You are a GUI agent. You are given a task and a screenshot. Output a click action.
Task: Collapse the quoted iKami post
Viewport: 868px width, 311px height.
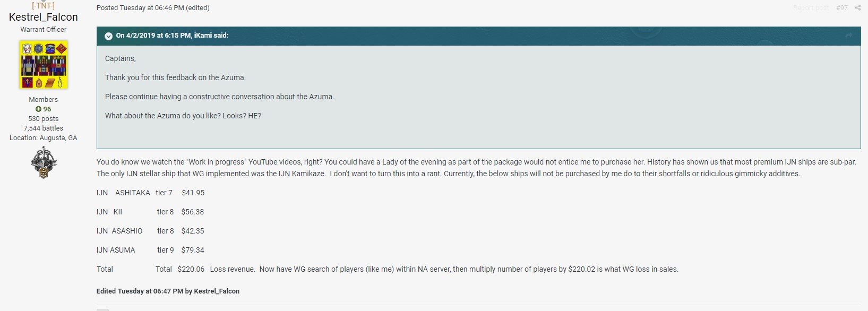click(x=108, y=36)
